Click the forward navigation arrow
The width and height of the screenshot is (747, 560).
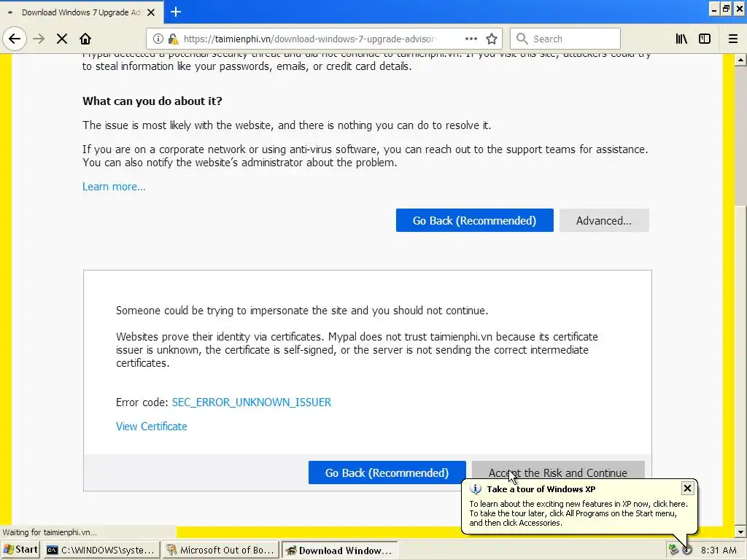(39, 39)
